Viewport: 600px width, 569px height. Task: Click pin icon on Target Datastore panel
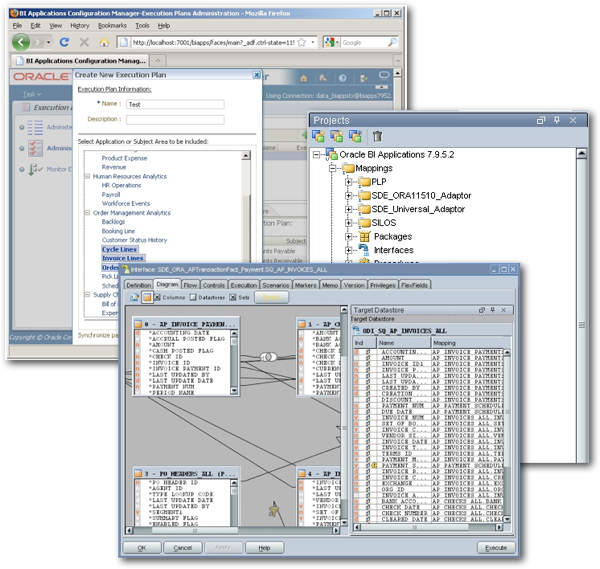pos(493,310)
